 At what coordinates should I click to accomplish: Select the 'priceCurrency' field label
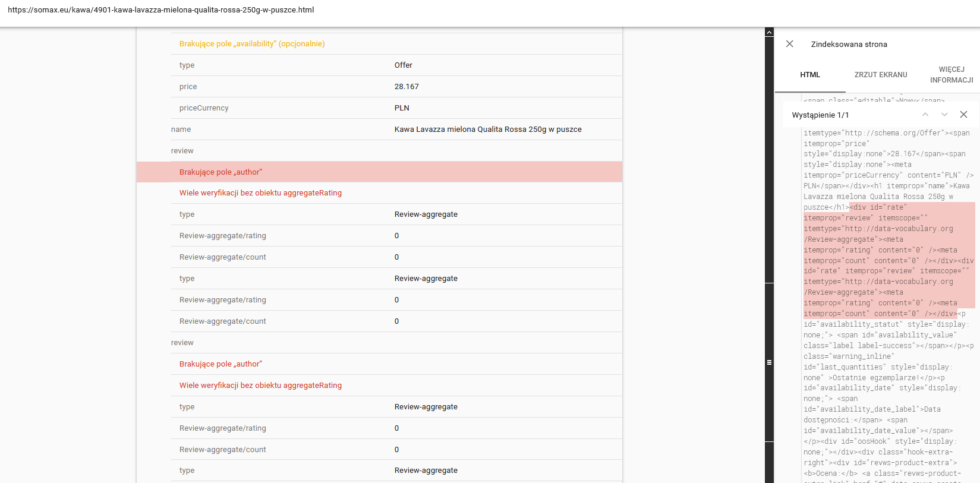tap(204, 108)
